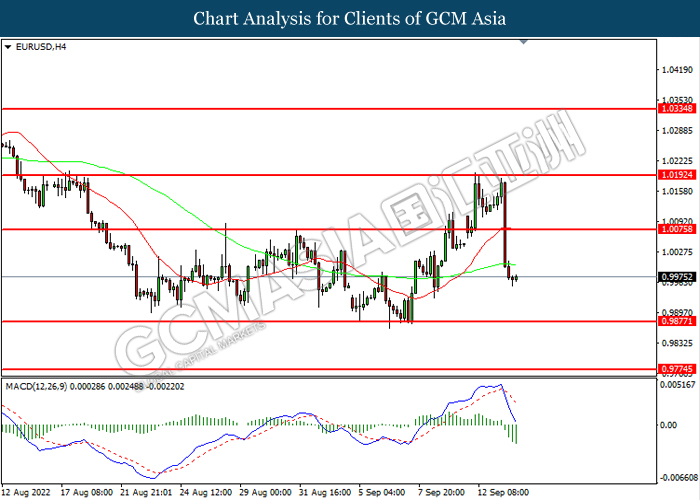Click the MACD -0.006608 scale value
Image resolution: width=700 pixels, height=500 pixels.
[x=679, y=478]
